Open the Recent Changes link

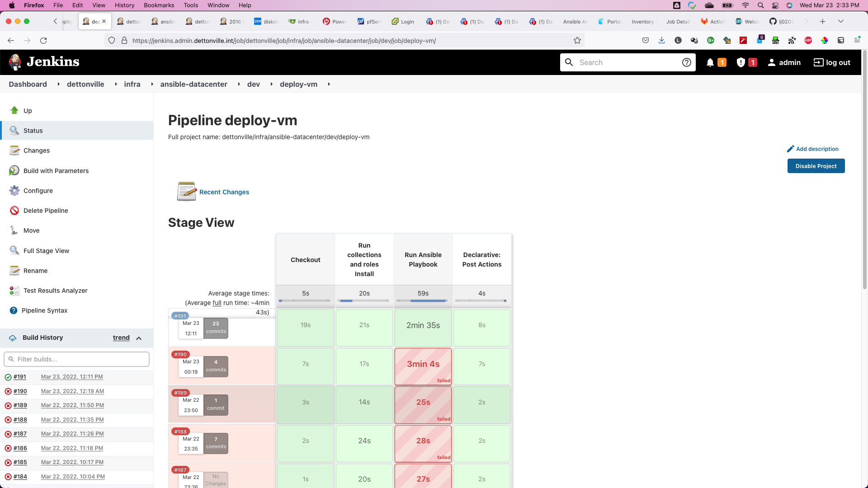[224, 192]
